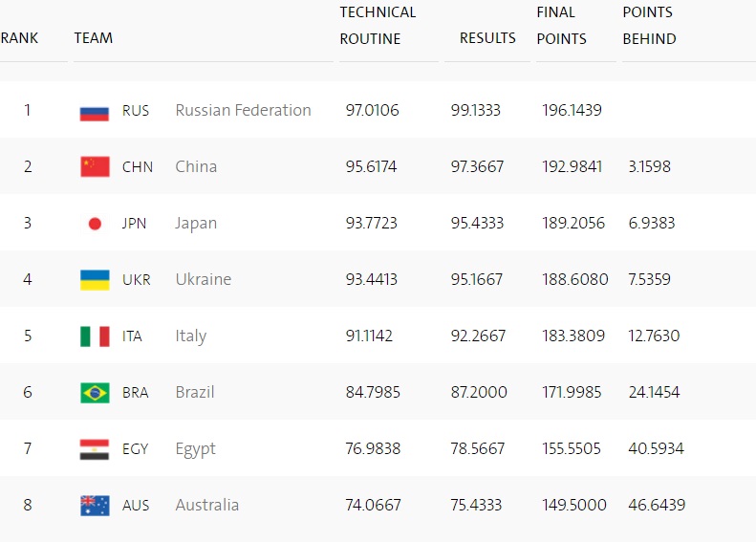Sort by the TEAM column header

(94, 38)
